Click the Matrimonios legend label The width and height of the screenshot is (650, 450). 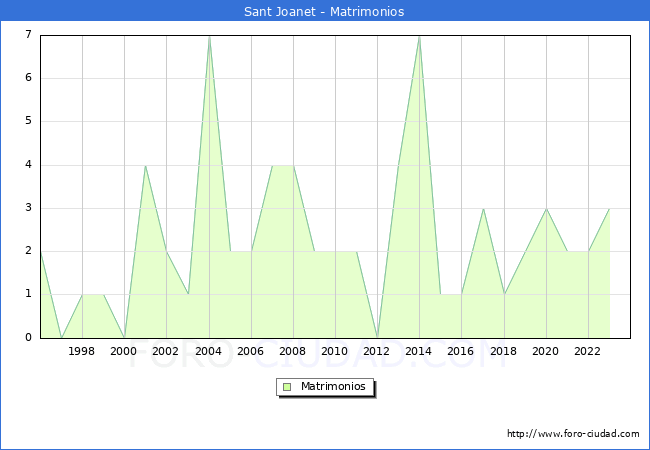331,386
